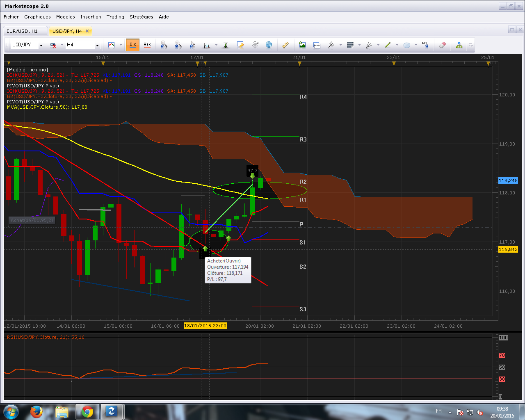Toggle Bid price display
The width and height of the screenshot is (525, 420).
point(133,45)
